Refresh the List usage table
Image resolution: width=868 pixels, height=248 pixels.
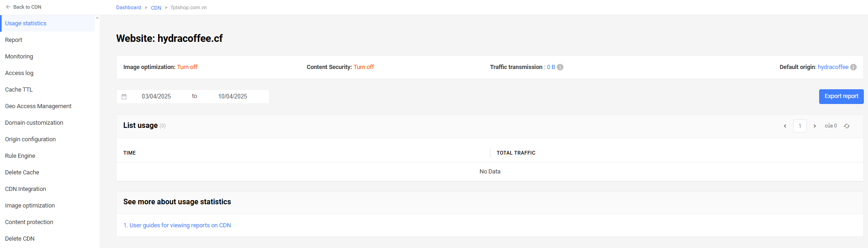(x=847, y=126)
